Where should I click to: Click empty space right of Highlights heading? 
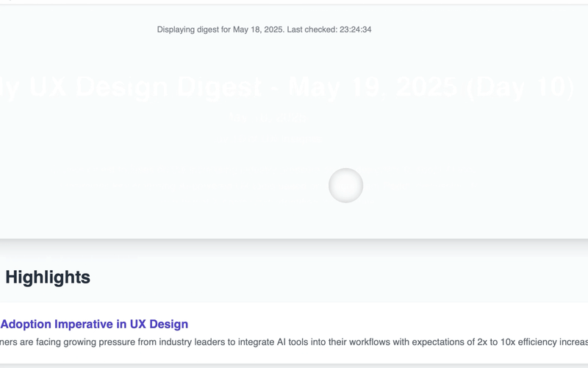pyautogui.click(x=331, y=277)
